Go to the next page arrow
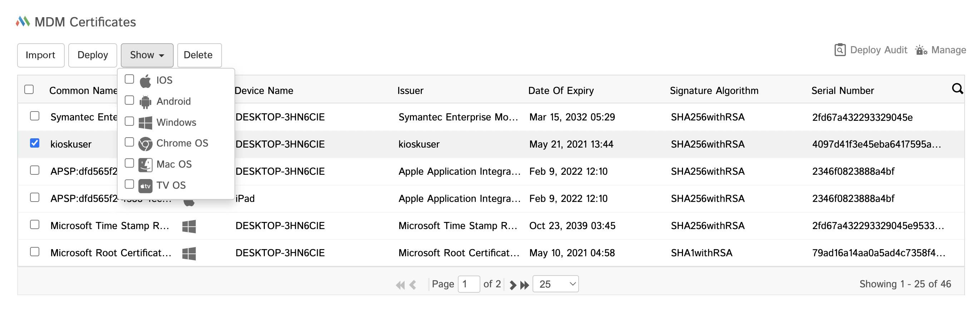This screenshot has height=312, width=980. click(513, 284)
